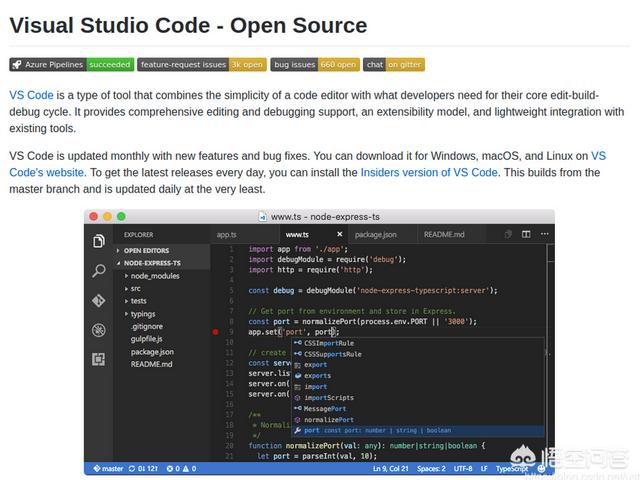Click the VS Code link in first paragraph

pyautogui.click(x=31, y=95)
